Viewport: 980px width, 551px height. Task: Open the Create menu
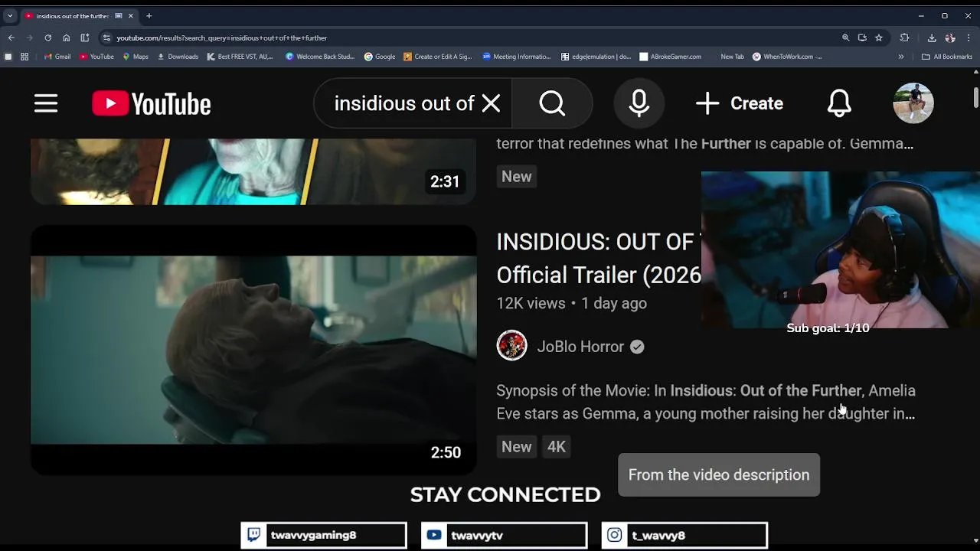740,103
